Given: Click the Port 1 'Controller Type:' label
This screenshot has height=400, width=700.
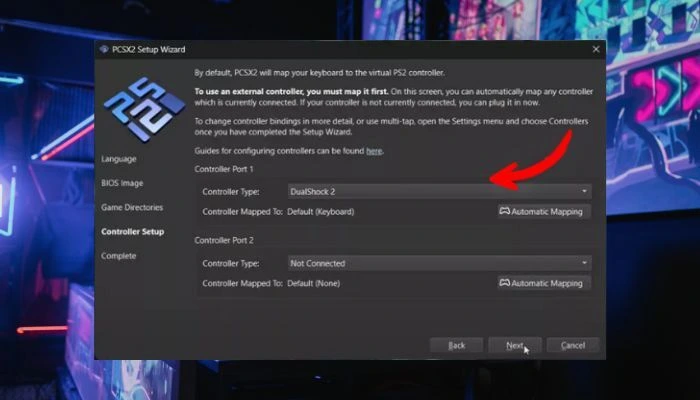Looking at the screenshot, I should pos(231,192).
